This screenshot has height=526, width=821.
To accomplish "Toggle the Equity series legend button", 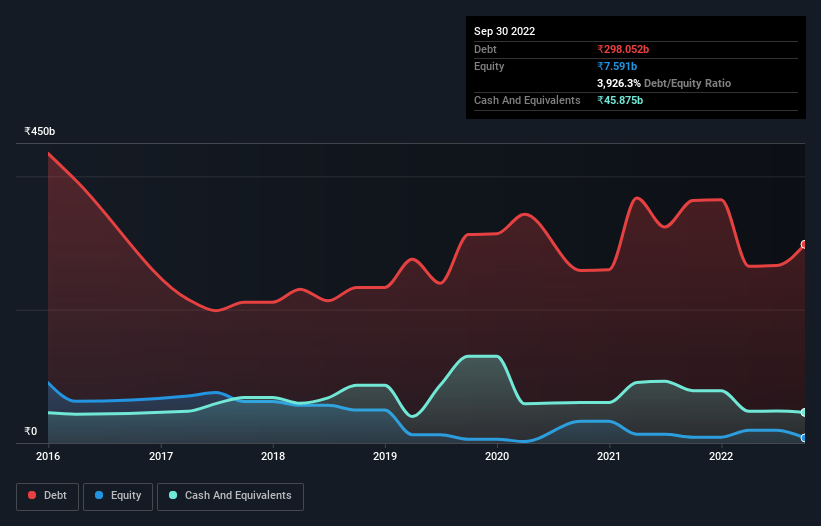I will 118,496.
